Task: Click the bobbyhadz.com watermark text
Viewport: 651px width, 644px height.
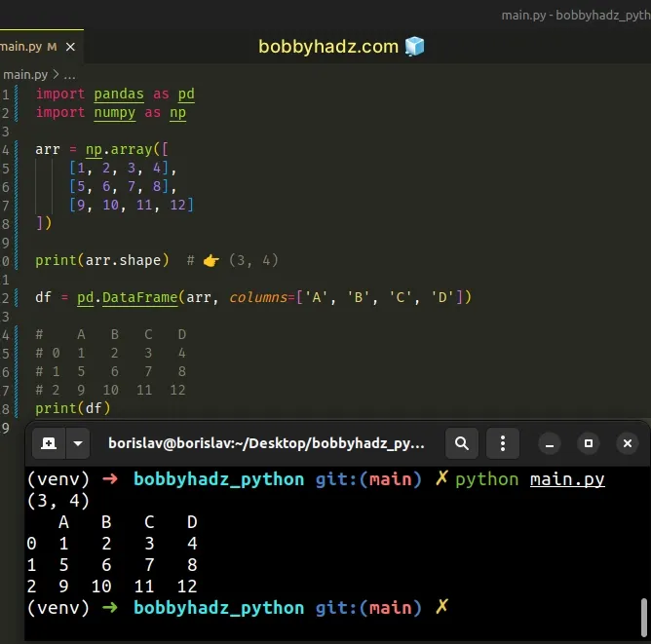Action: pos(328,46)
